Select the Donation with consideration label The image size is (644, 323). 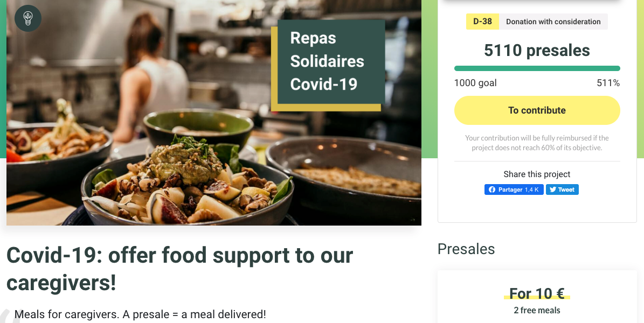pyautogui.click(x=553, y=22)
